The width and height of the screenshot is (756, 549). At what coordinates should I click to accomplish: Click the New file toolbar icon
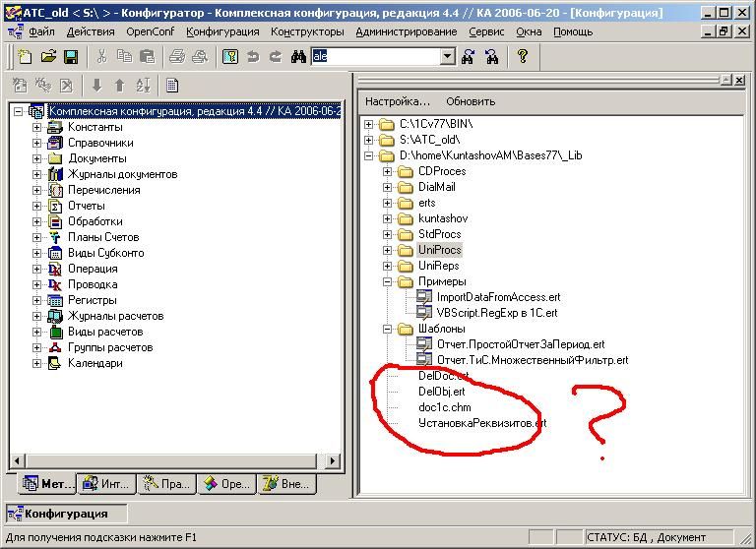coord(26,57)
